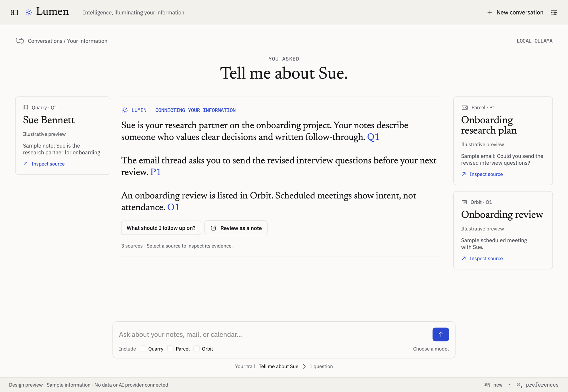Open Inspect source link for Onboarding review

pos(482,259)
